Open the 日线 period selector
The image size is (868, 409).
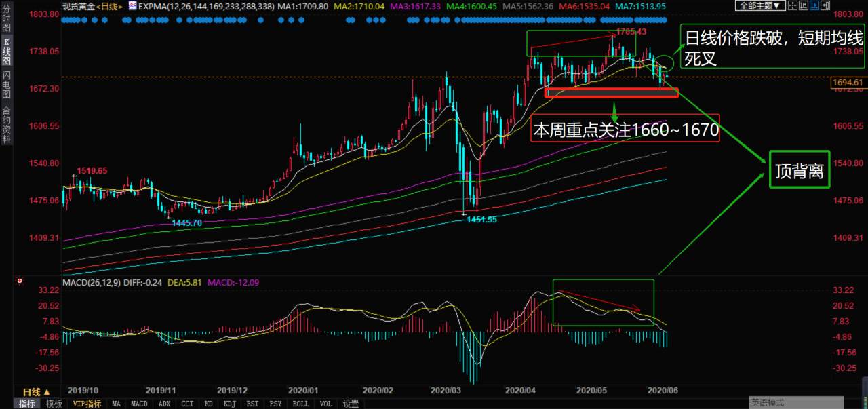[x=37, y=392]
